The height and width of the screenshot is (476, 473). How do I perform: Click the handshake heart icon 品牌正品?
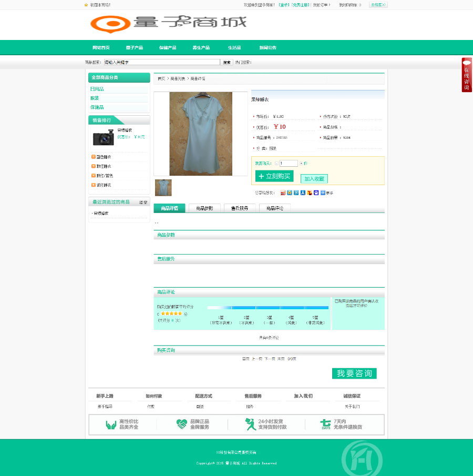[x=181, y=424]
